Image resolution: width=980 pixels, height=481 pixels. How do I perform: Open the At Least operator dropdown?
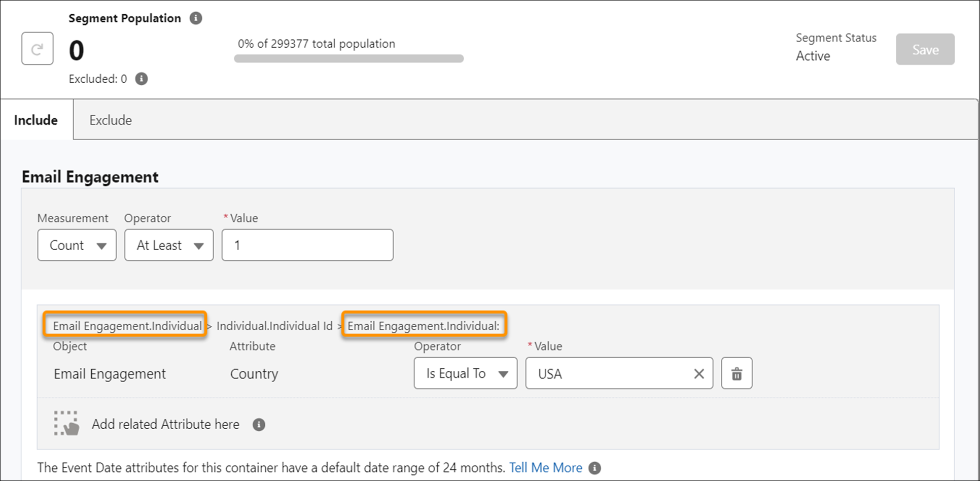tap(169, 245)
